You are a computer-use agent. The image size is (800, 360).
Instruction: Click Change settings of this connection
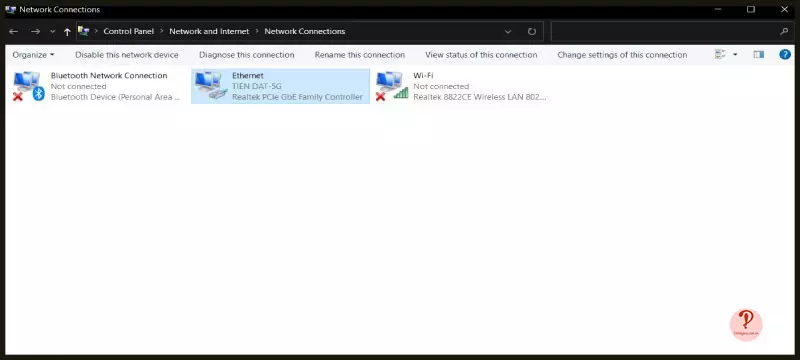tap(622, 55)
